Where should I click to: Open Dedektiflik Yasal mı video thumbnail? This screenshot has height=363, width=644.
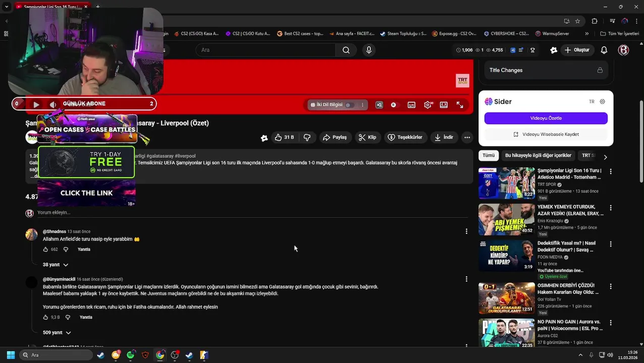click(x=506, y=256)
